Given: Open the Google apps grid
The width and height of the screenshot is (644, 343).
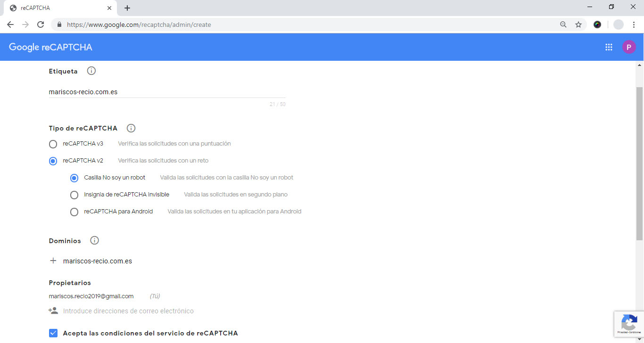Looking at the screenshot, I should [609, 47].
